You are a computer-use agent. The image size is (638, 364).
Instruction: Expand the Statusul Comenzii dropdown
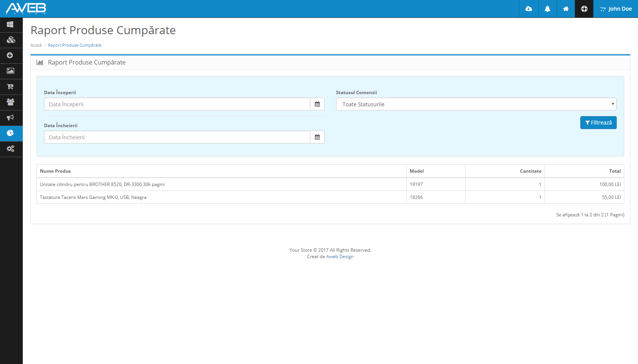(476, 104)
